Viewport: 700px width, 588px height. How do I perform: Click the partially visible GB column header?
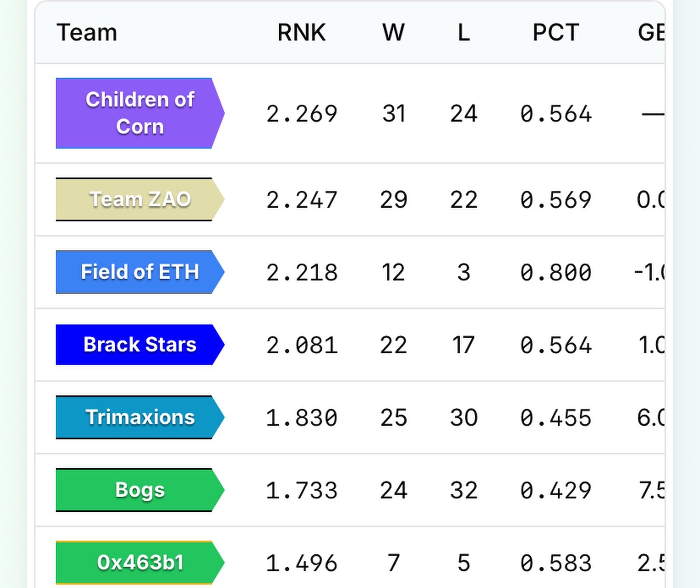[651, 33]
